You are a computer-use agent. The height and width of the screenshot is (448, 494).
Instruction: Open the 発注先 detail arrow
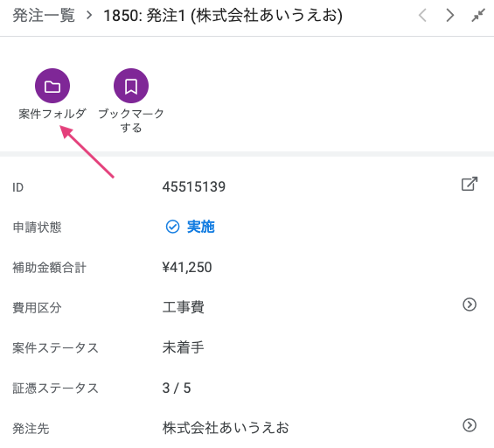point(470,425)
